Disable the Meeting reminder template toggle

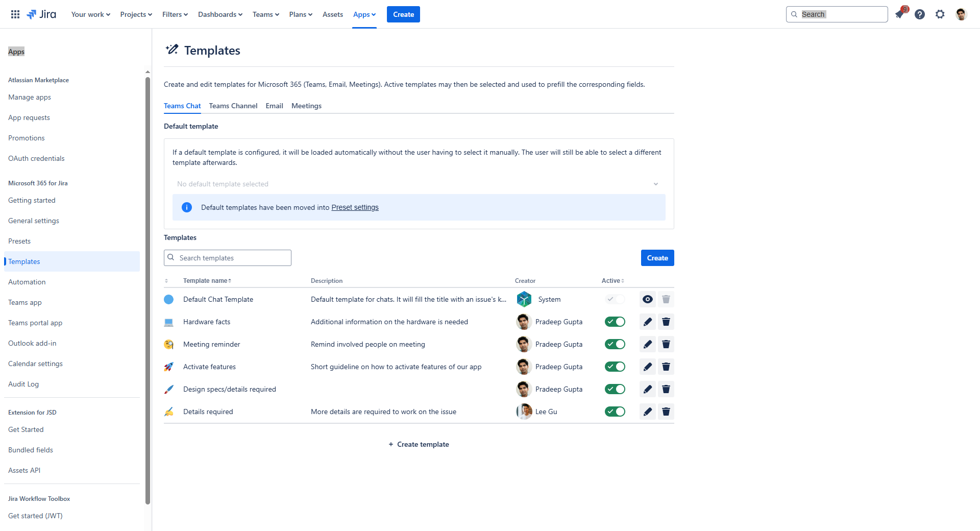pyautogui.click(x=615, y=344)
